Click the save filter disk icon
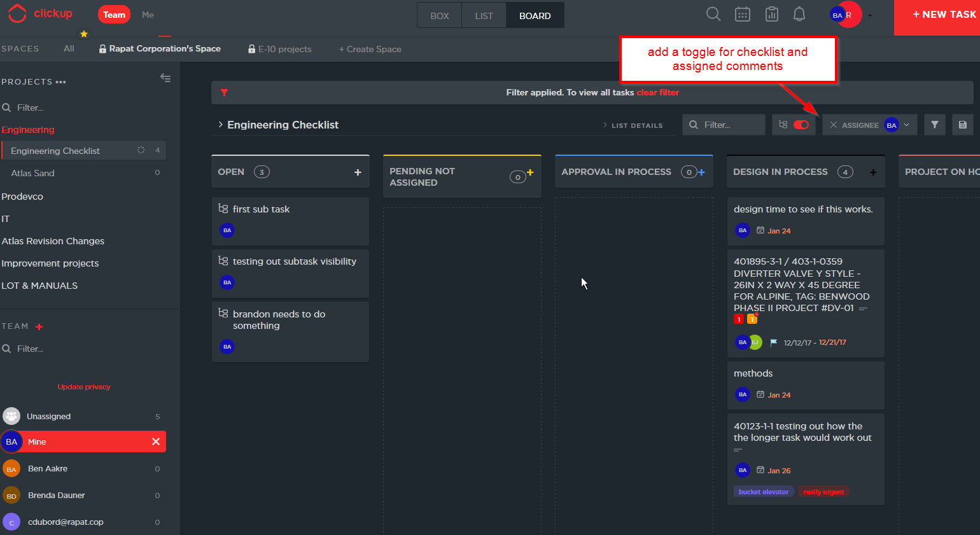Image resolution: width=980 pixels, height=535 pixels. [963, 125]
